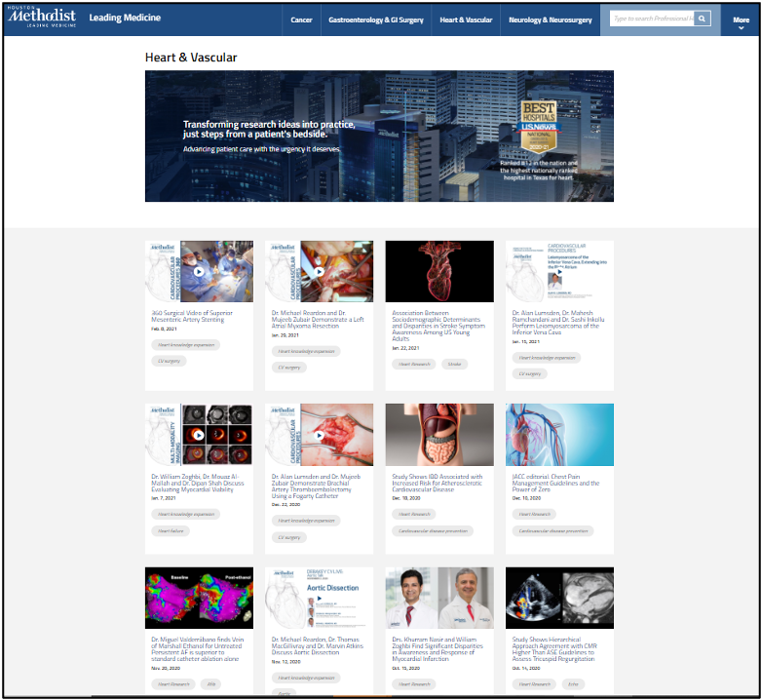
Task: Open the Cancer menu item
Action: coord(301,19)
